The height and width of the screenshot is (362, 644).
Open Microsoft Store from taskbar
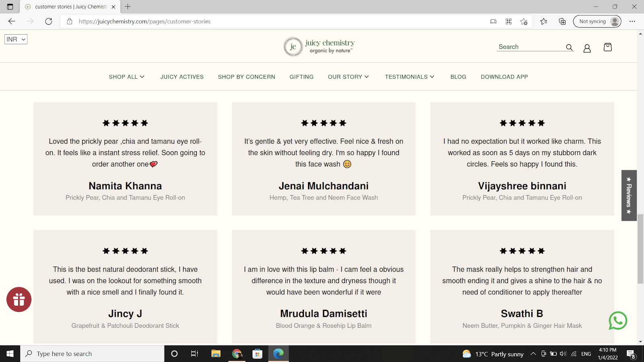[x=257, y=354]
